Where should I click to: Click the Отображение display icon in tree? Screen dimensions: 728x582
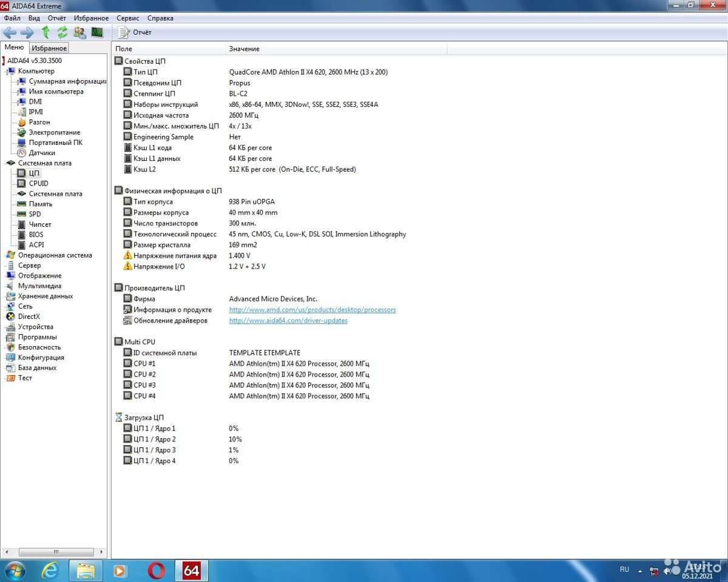point(11,276)
